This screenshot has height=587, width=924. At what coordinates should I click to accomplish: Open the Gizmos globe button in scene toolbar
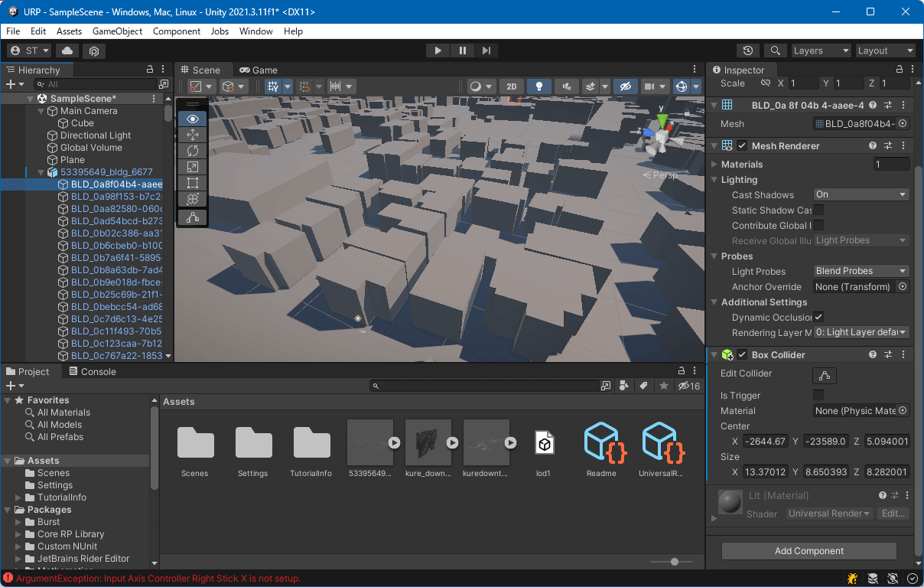[682, 86]
